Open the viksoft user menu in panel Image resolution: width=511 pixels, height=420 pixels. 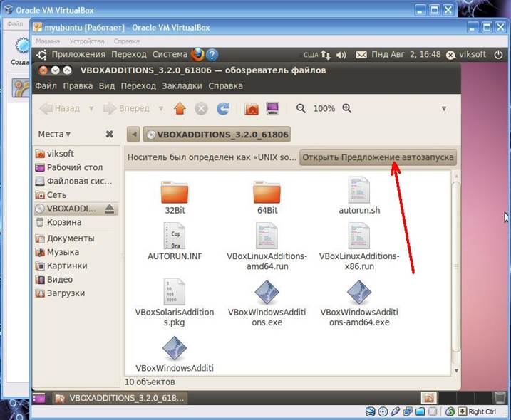(466, 54)
